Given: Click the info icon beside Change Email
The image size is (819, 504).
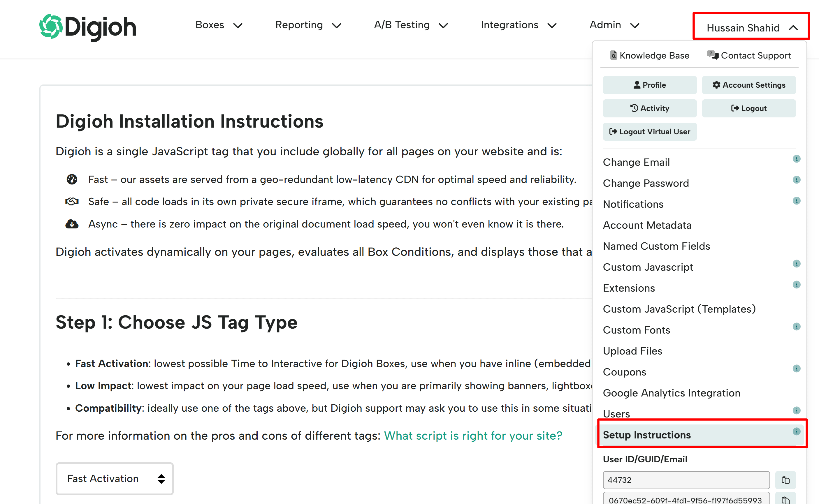Looking at the screenshot, I should (x=796, y=159).
